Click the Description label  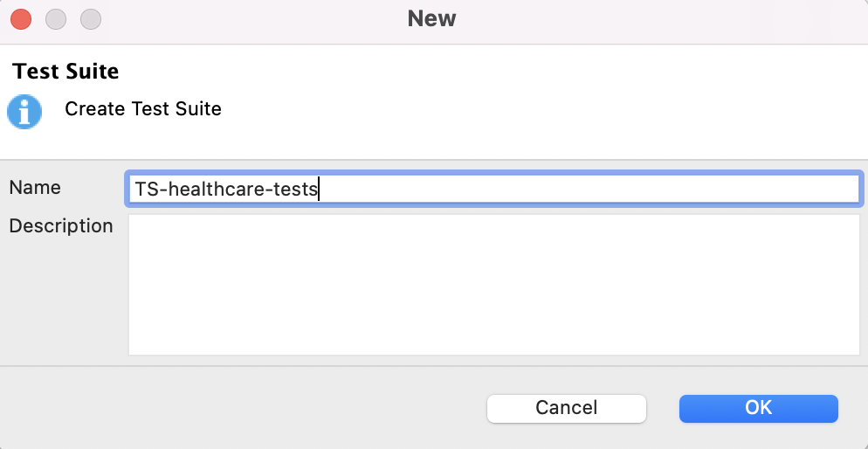(60, 226)
